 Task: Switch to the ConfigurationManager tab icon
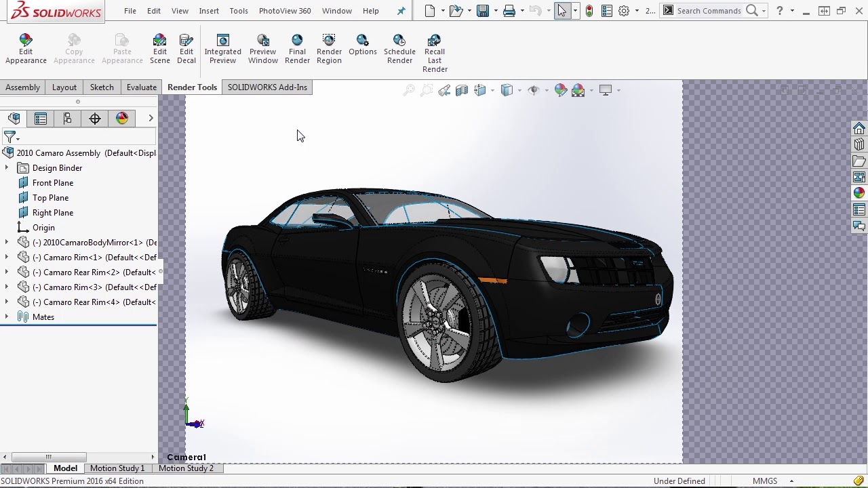point(68,119)
